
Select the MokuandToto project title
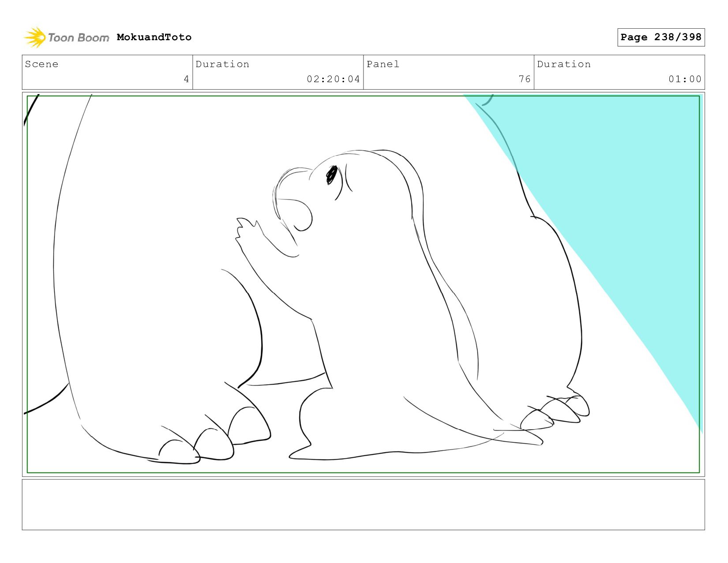point(154,37)
